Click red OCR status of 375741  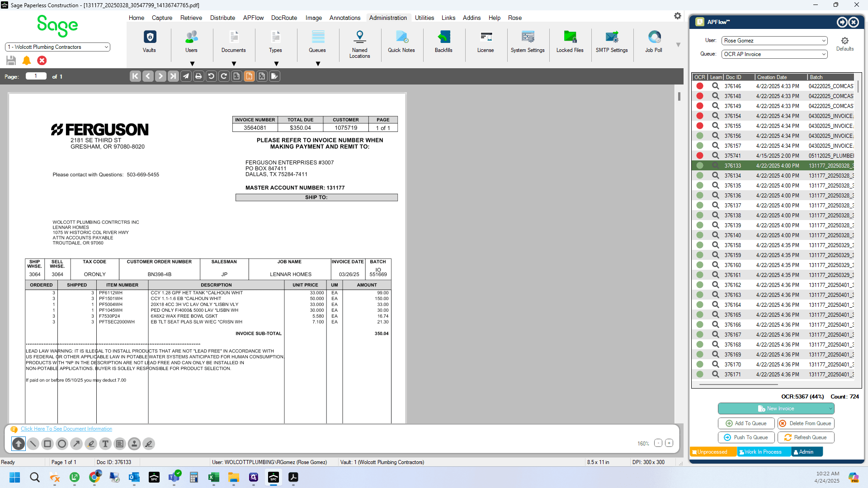pyautogui.click(x=700, y=155)
